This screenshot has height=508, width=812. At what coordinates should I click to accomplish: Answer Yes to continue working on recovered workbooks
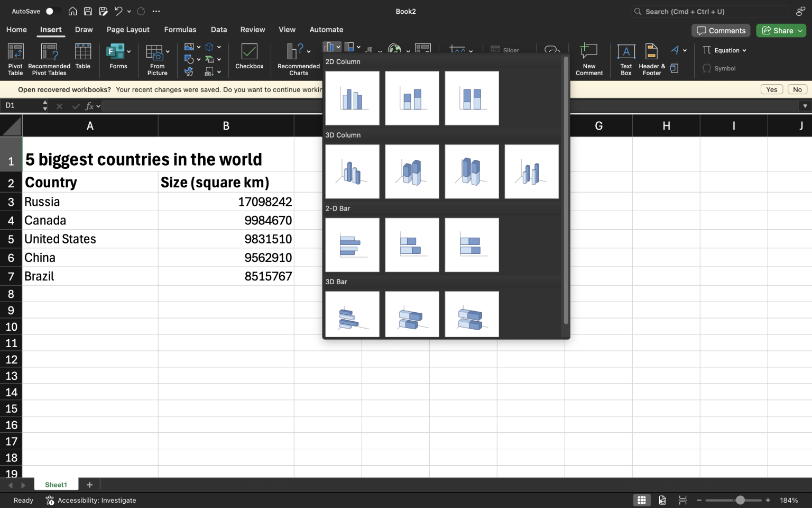771,89
